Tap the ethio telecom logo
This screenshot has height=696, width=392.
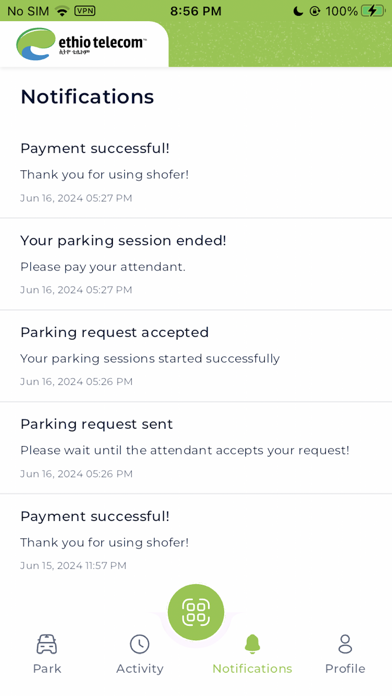tap(81, 44)
